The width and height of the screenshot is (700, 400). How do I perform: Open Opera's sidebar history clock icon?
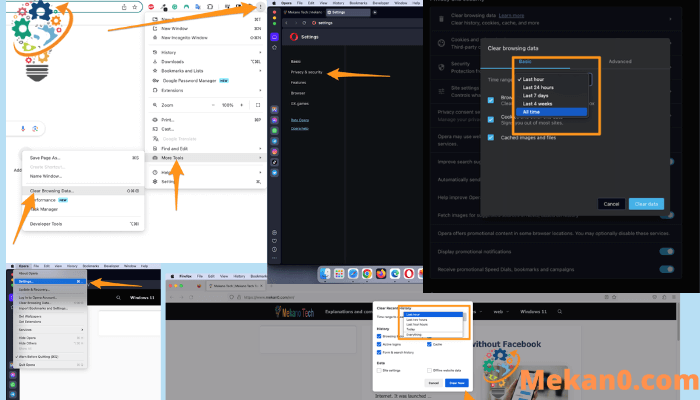coord(274,250)
